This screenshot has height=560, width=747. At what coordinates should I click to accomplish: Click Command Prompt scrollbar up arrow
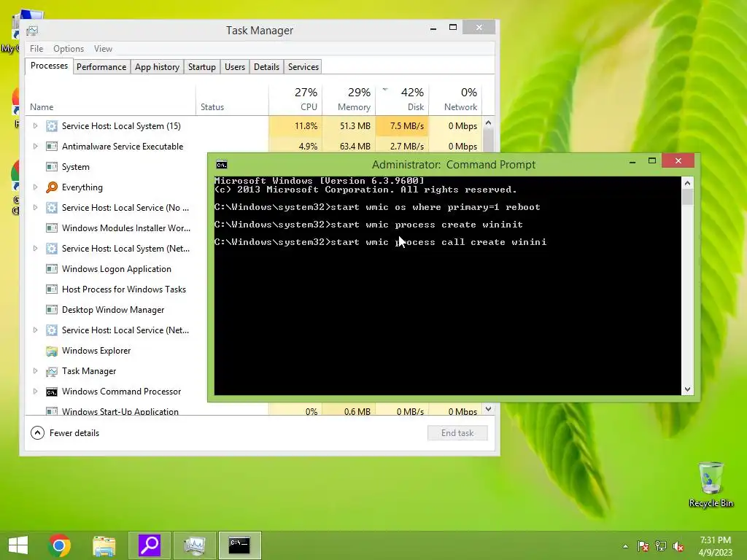(x=687, y=183)
